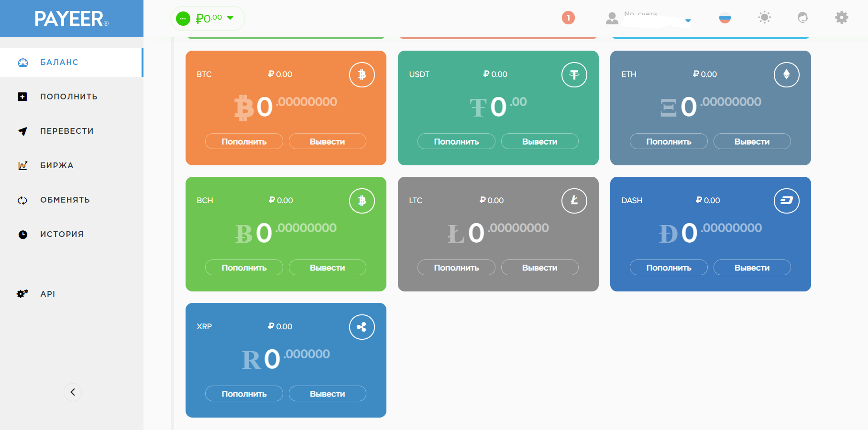Click the ₽ 0.00 value on the DASH card
This screenshot has width=868, height=430.
708,200
